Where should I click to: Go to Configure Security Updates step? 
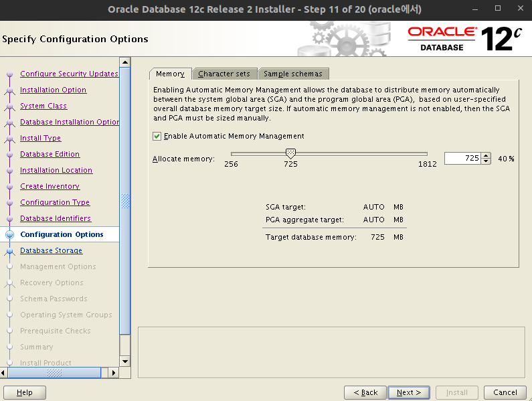point(69,74)
